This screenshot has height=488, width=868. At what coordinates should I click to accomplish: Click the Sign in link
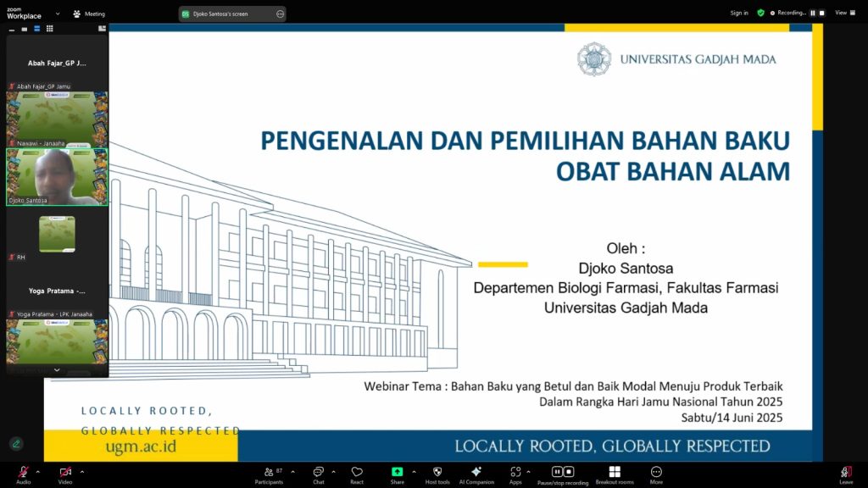coord(739,13)
